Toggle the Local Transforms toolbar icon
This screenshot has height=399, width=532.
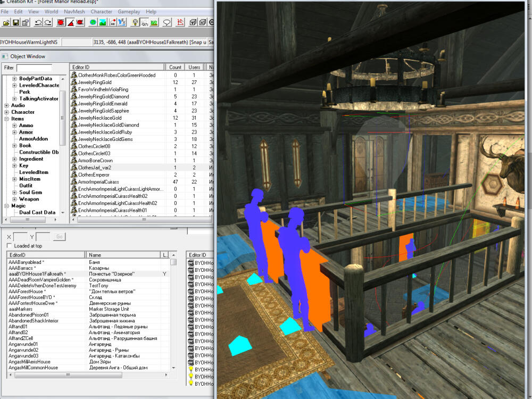pos(80,22)
